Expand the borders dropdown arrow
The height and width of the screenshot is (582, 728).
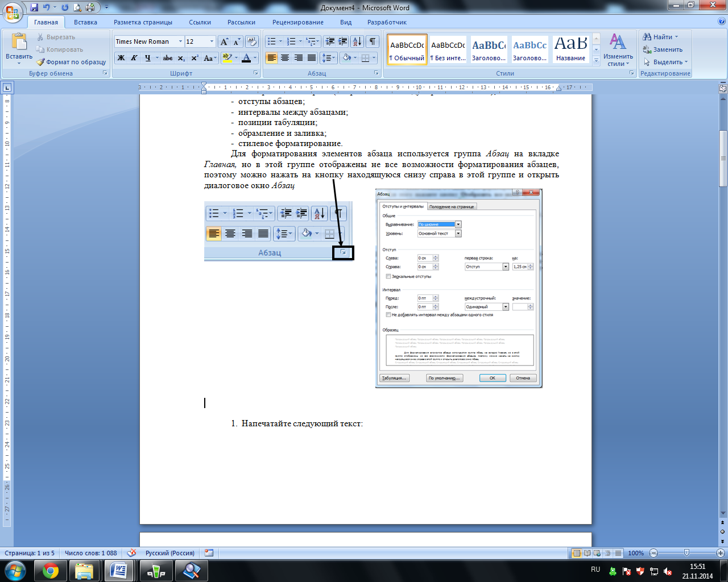pos(374,58)
